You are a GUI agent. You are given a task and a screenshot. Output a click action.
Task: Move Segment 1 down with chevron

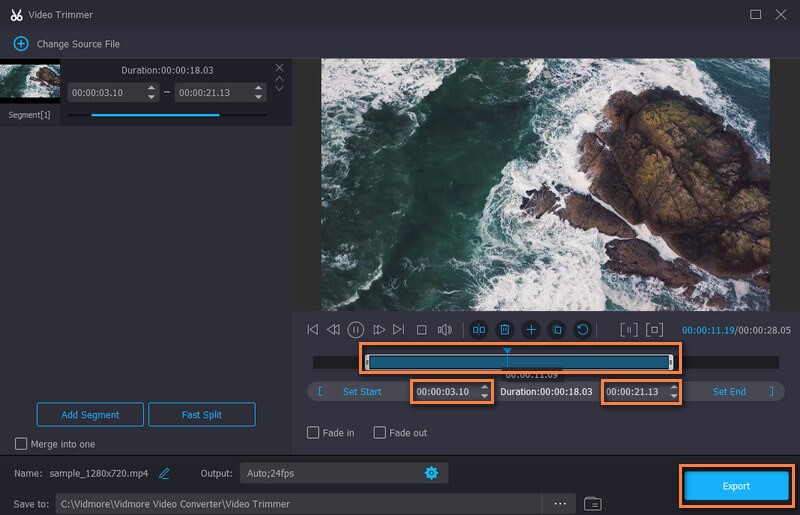pyautogui.click(x=279, y=89)
